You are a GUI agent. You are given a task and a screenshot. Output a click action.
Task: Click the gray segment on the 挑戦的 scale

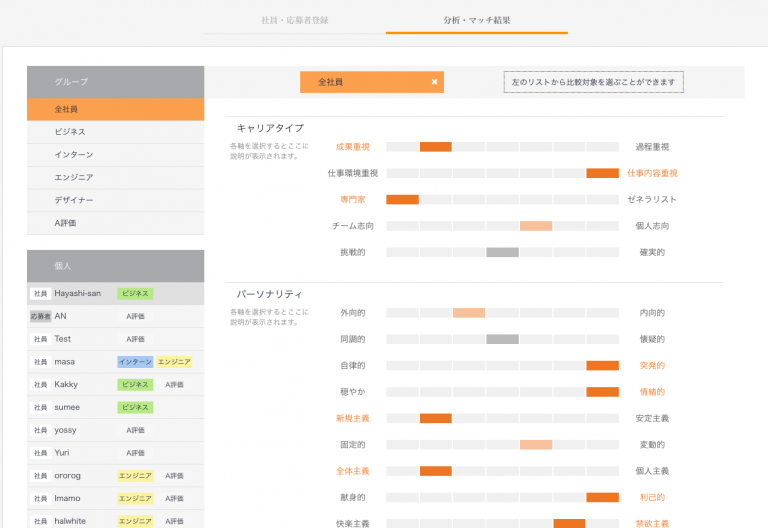click(x=503, y=252)
